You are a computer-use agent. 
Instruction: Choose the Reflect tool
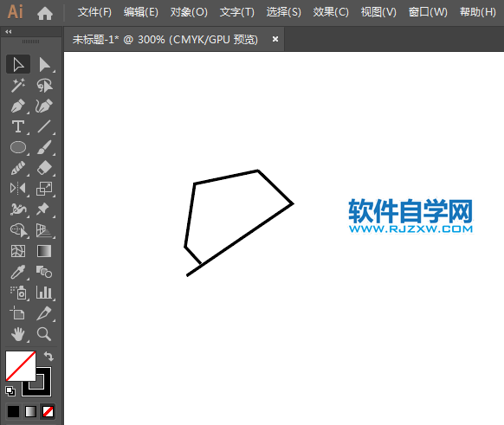18,189
